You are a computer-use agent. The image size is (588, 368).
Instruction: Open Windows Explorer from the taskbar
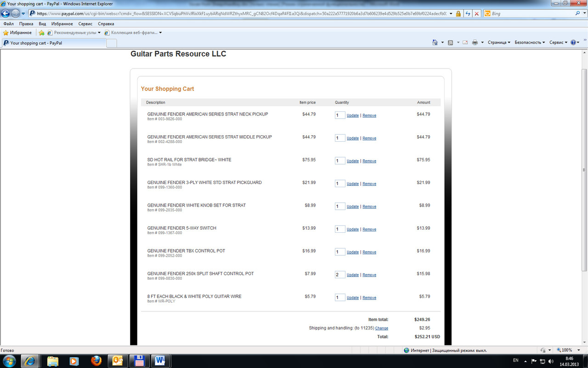pyautogui.click(x=53, y=361)
